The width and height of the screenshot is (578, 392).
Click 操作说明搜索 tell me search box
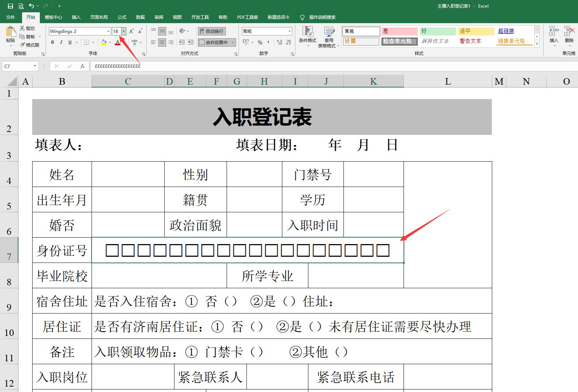[322, 17]
